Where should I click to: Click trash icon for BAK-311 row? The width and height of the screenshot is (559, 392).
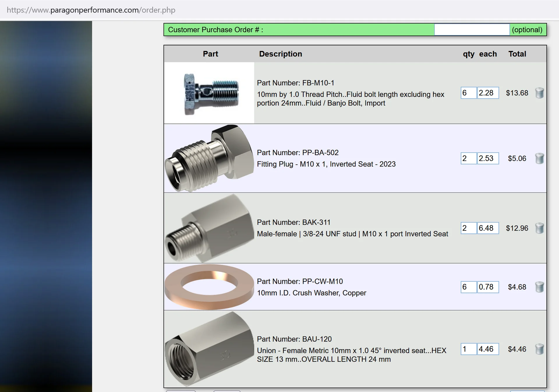point(539,228)
